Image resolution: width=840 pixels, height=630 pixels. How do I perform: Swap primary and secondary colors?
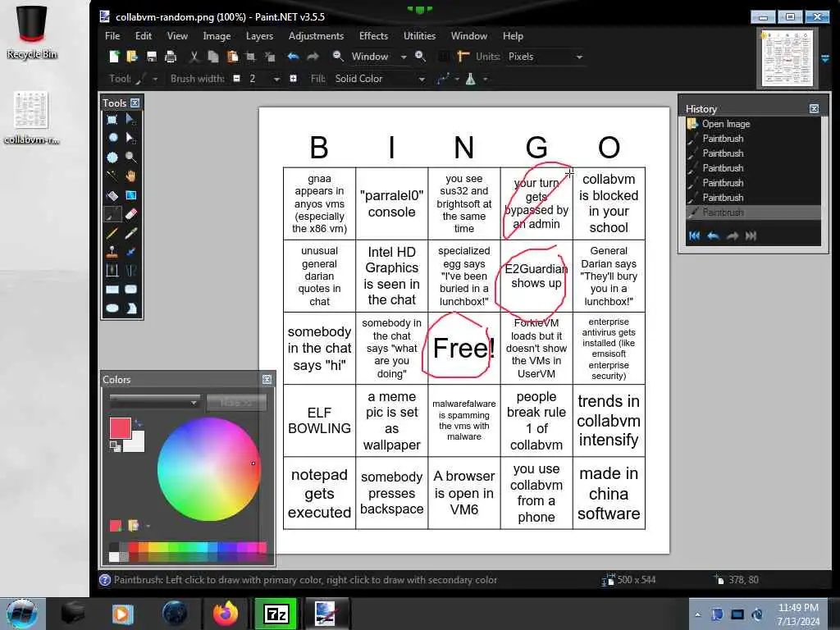[x=138, y=424]
